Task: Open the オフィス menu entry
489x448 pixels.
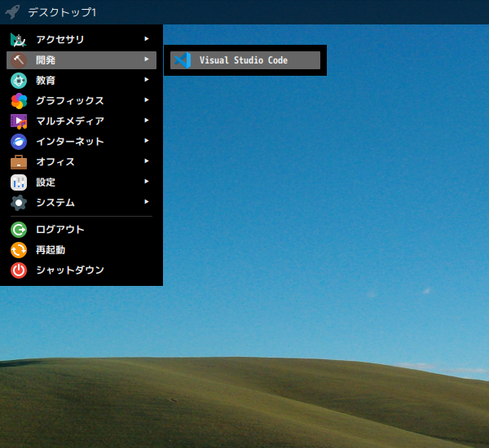Action: pyautogui.click(x=81, y=162)
